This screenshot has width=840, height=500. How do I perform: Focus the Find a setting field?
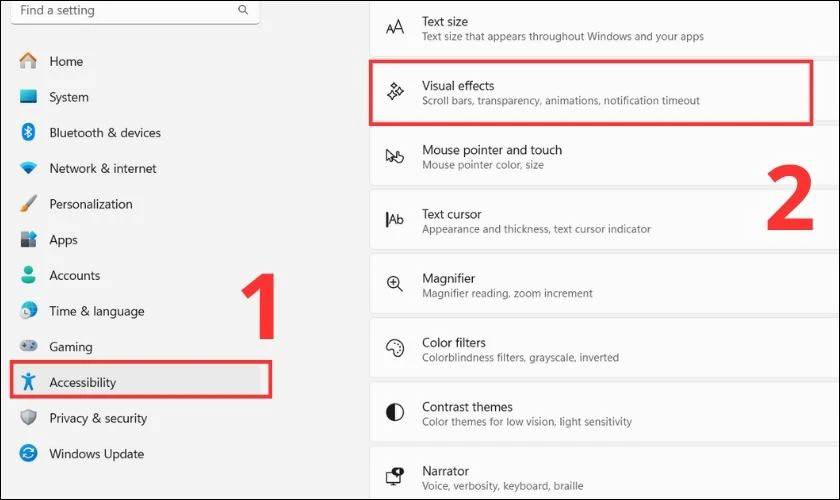click(135, 11)
